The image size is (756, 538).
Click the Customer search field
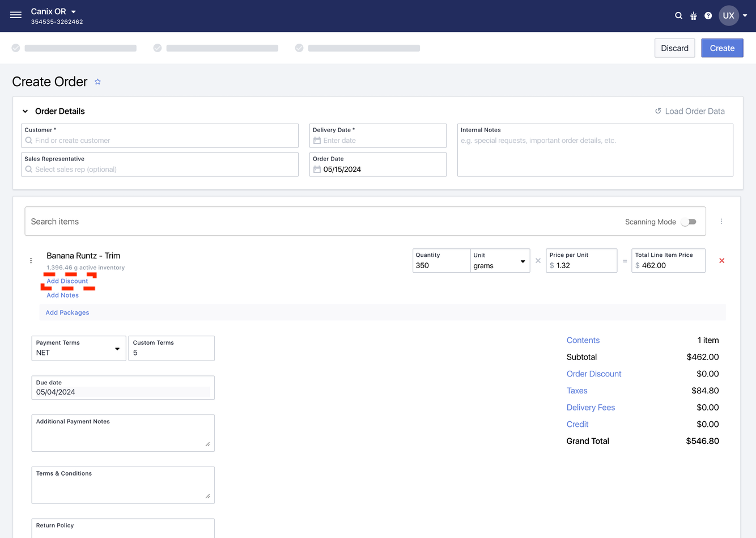click(x=160, y=141)
